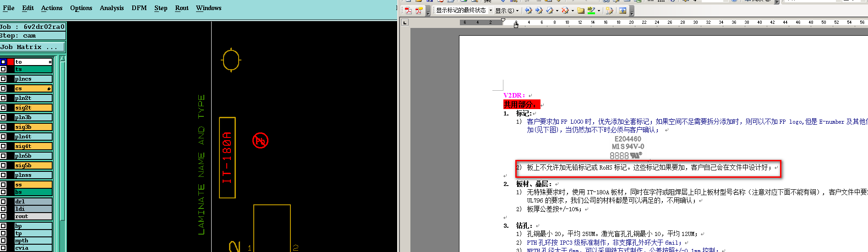The height and width of the screenshot is (252, 868).
Task: Click the hanging indent marker on ruler
Action: (x=516, y=24)
